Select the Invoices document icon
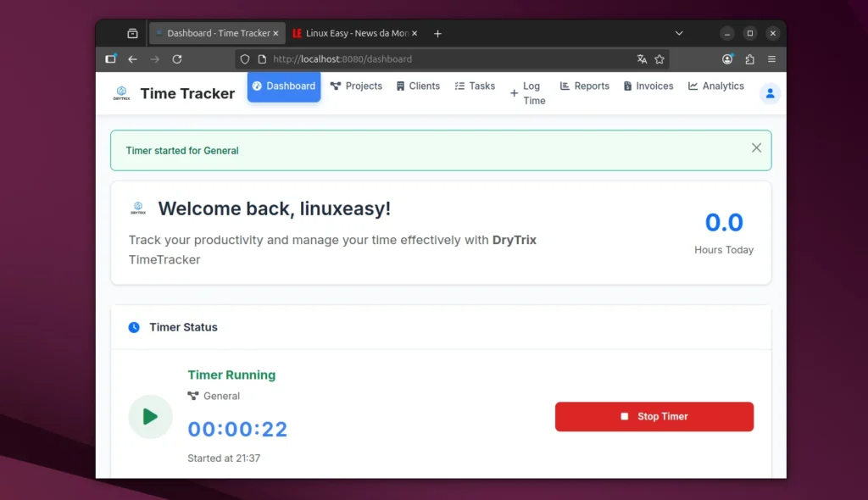This screenshot has height=500, width=868. point(629,86)
